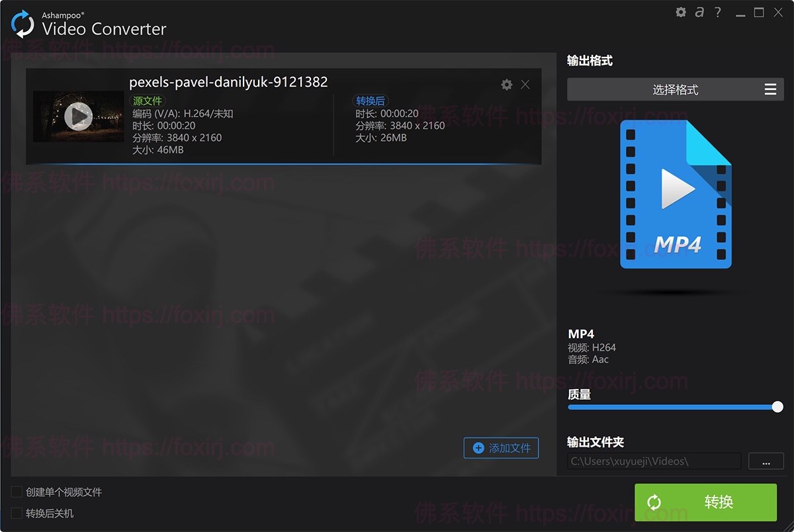
Task: Click the Ashampoo account 'a' icon
Action: pyautogui.click(x=699, y=12)
